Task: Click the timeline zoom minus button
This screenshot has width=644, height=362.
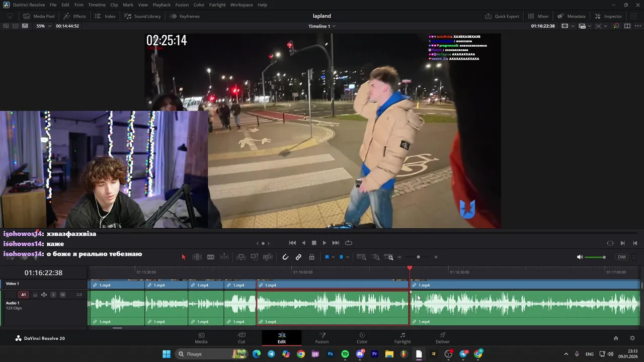Action: pyautogui.click(x=400, y=257)
